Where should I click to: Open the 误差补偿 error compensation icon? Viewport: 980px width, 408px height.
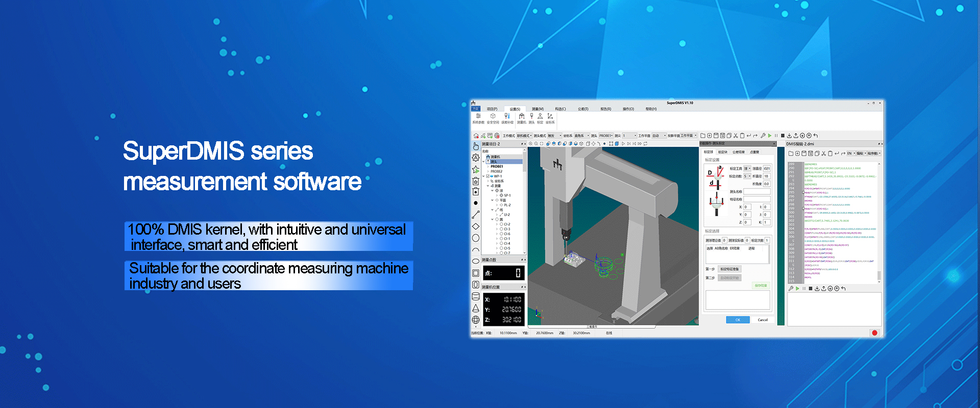coord(507,118)
